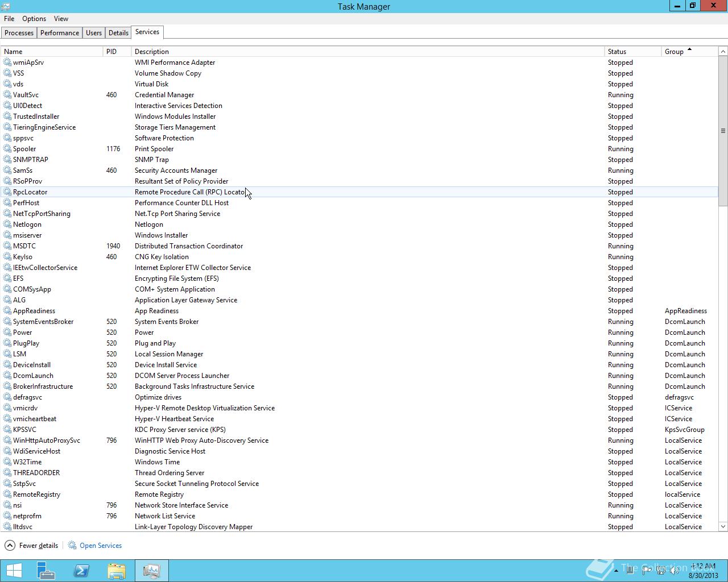The image size is (728, 582).
Task: Open the Options menu
Action: tap(34, 19)
